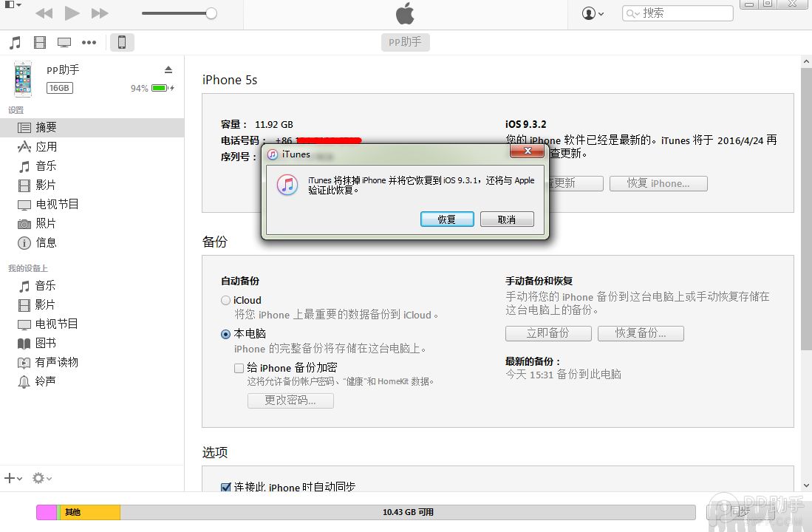The height and width of the screenshot is (532, 812).
Task: Open the film strip media icon
Action: [x=39, y=42]
